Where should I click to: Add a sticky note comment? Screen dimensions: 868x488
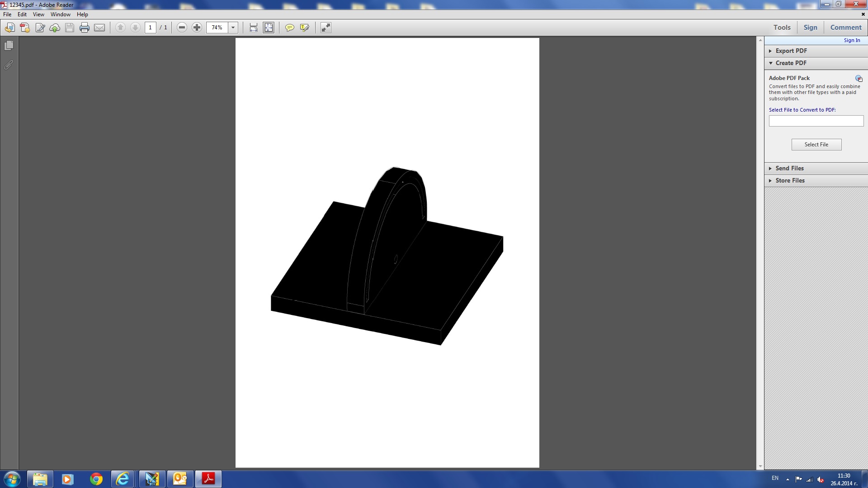pos(290,28)
